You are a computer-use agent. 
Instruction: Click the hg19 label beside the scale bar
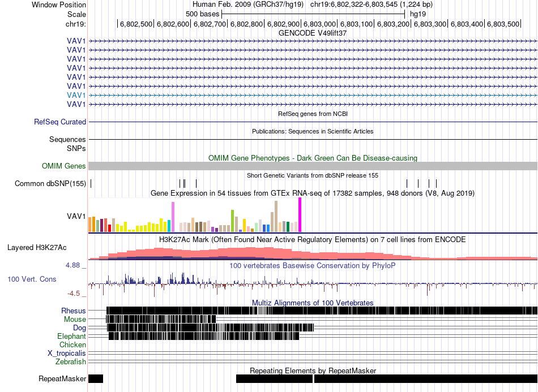point(418,14)
